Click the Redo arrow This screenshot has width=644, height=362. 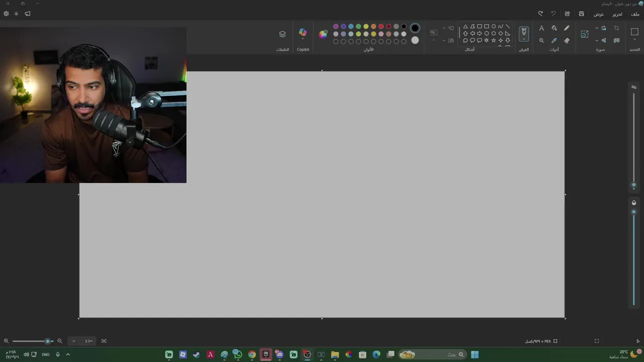[x=540, y=14]
